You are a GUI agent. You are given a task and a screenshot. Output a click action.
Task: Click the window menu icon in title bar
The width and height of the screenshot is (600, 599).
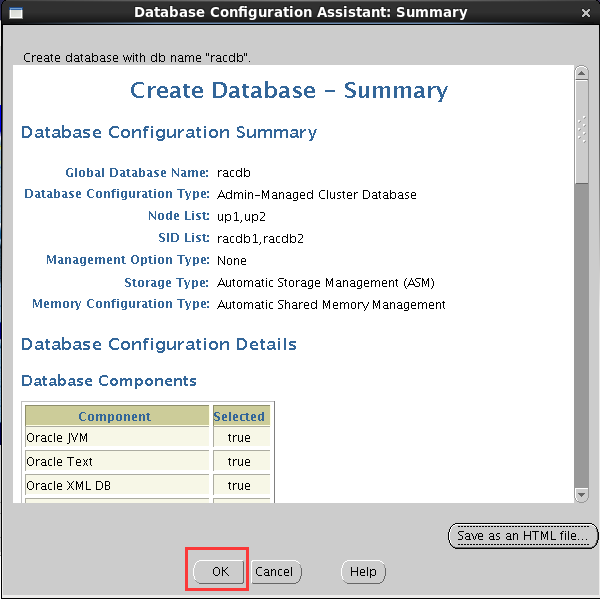pyautogui.click(x=16, y=13)
